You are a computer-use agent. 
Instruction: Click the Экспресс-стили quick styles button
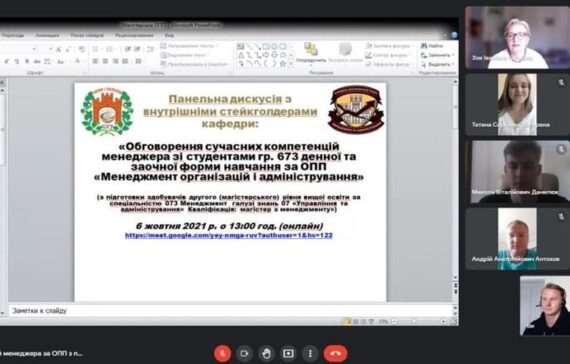coord(345,54)
